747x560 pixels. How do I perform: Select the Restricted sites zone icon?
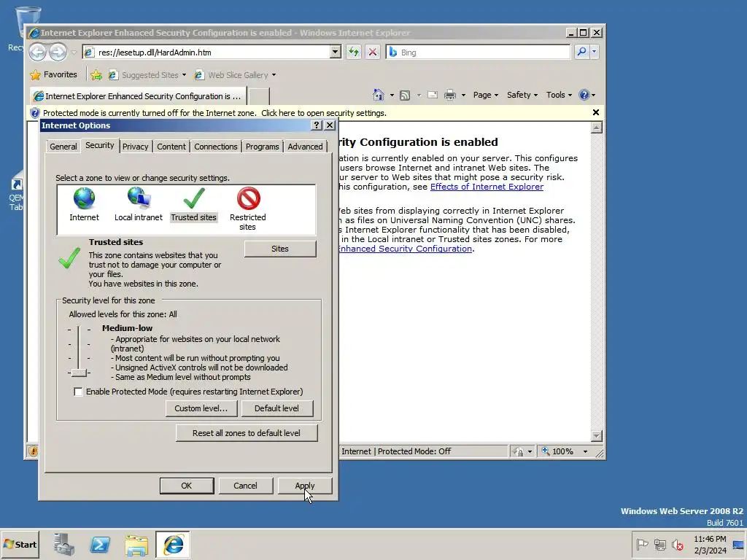pyautogui.click(x=248, y=198)
